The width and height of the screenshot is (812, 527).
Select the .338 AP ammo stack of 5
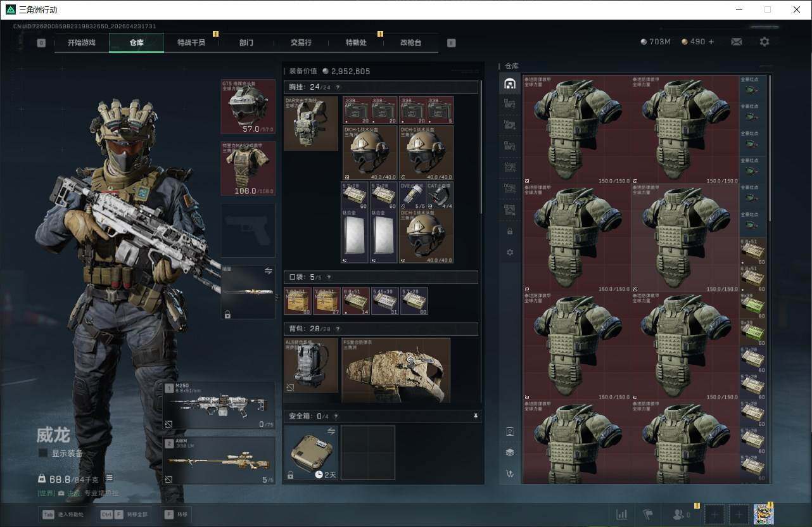tap(440, 110)
